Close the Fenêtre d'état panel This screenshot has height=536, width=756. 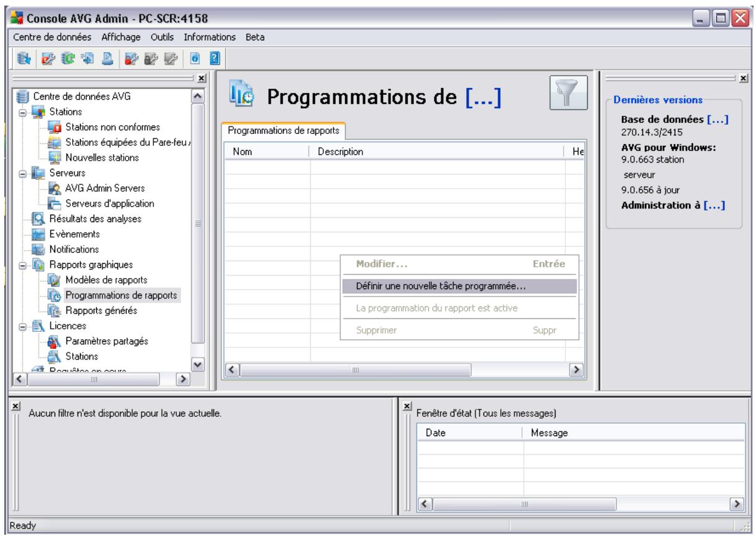[408, 405]
